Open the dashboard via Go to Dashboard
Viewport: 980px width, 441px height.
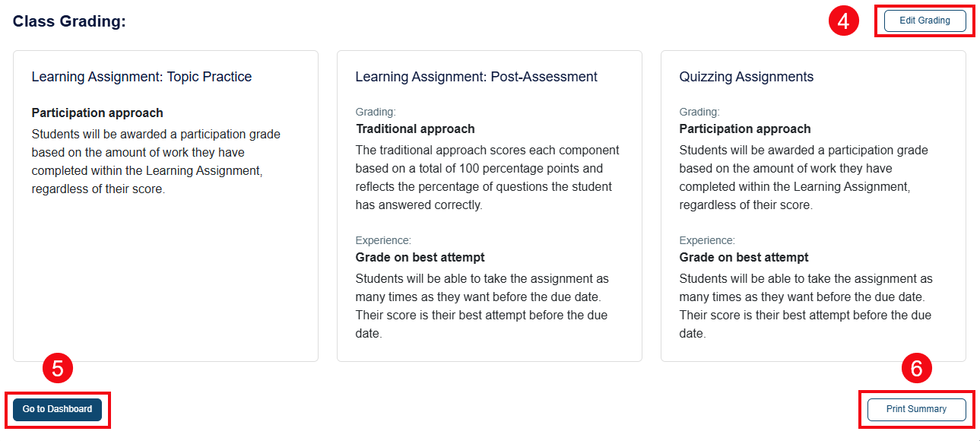coord(58,409)
